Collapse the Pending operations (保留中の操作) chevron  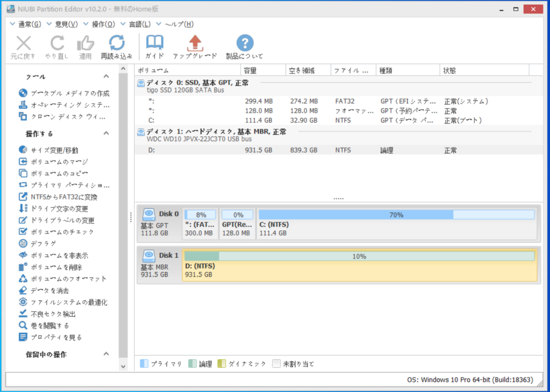click(106, 354)
